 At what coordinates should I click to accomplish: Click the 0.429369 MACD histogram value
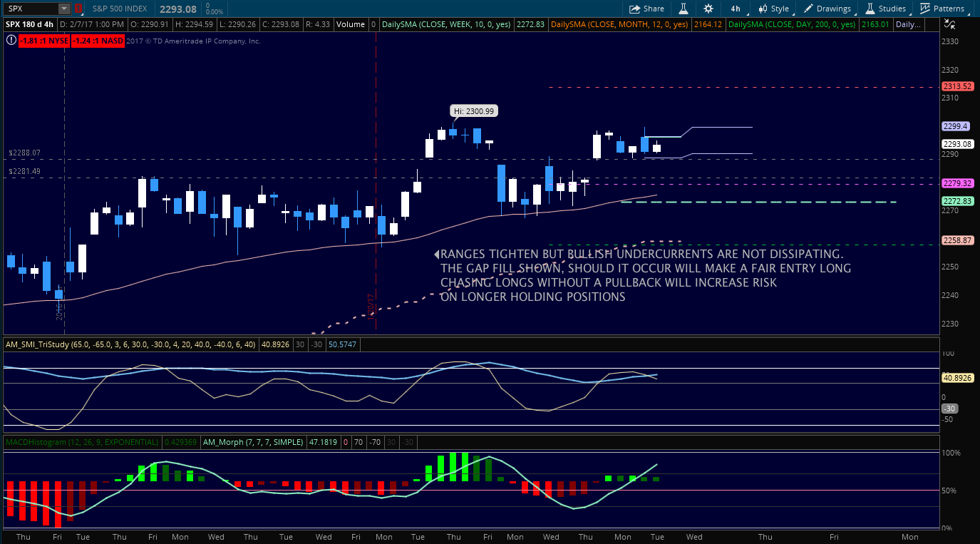pyautogui.click(x=180, y=442)
